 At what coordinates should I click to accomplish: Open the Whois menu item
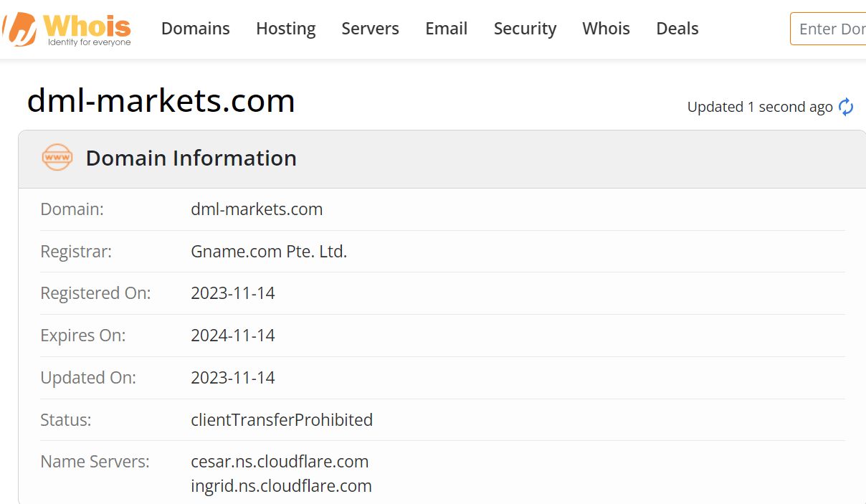tap(606, 29)
